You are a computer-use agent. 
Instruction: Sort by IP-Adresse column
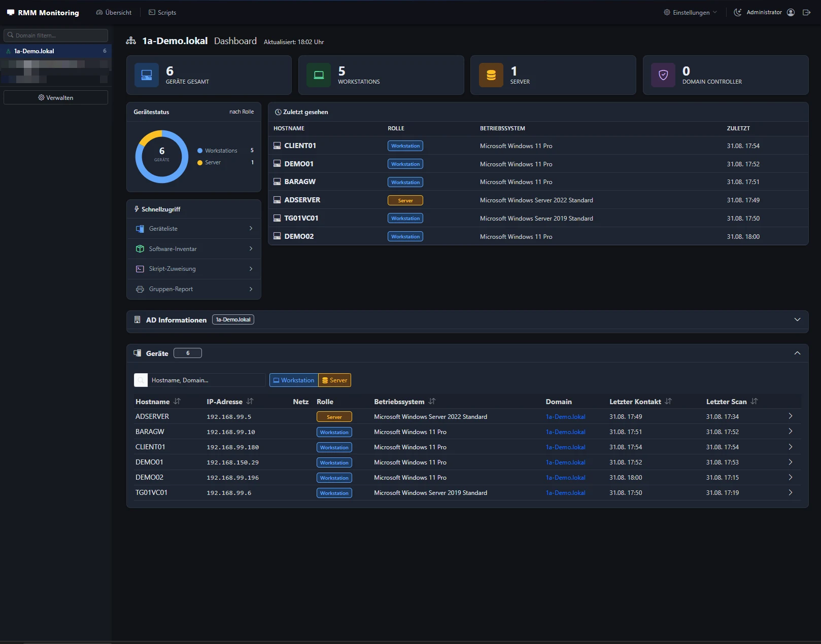pos(230,402)
